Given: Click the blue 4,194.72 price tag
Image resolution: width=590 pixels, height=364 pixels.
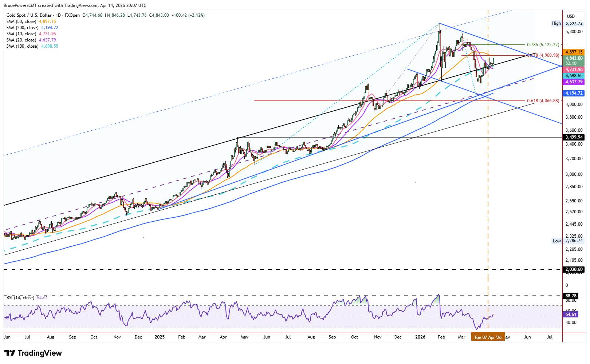Looking at the screenshot, I should [574, 93].
